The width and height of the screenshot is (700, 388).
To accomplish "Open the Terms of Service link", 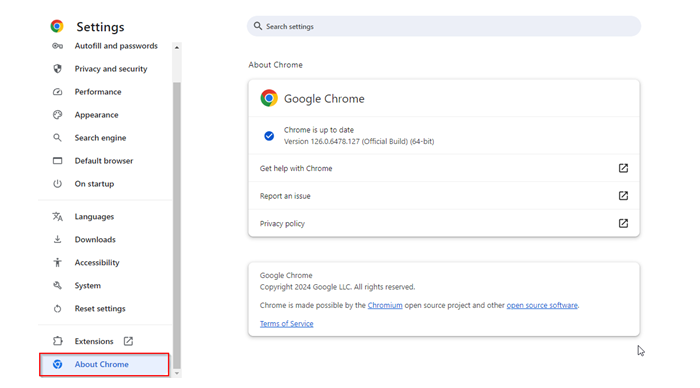I will (x=287, y=324).
